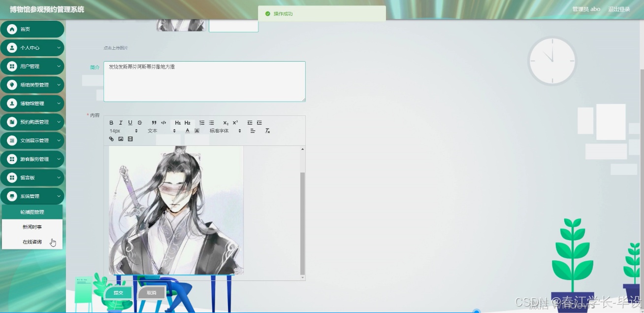
Task: Expand the 个人中心 sidebar menu
Action: (x=32, y=48)
